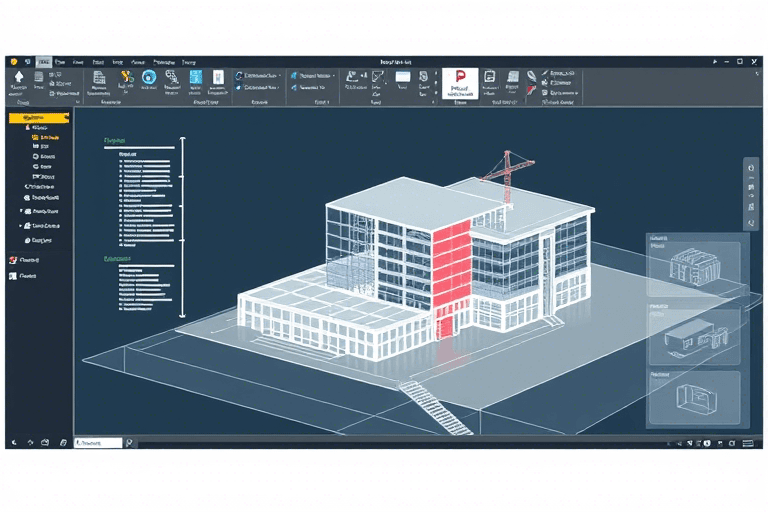Click the red P icon button in ribbon
Screen dimensions: 768x512
pyautogui.click(x=461, y=78)
